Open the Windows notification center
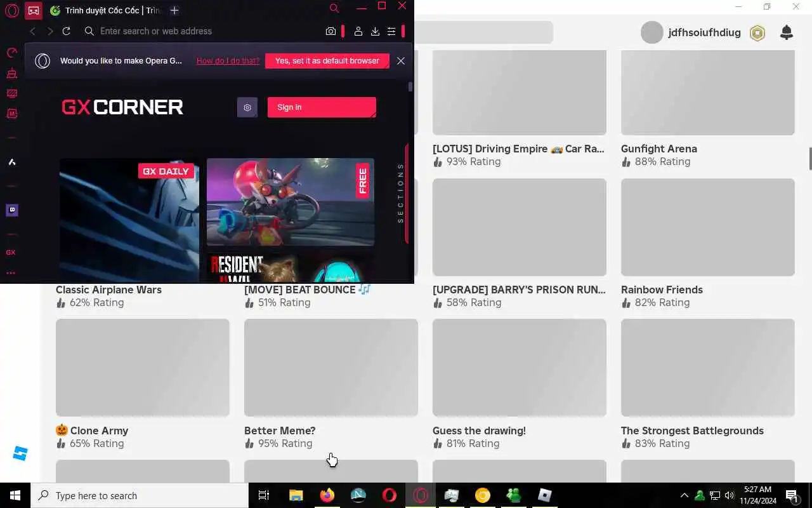This screenshot has height=508, width=812. (x=793, y=495)
